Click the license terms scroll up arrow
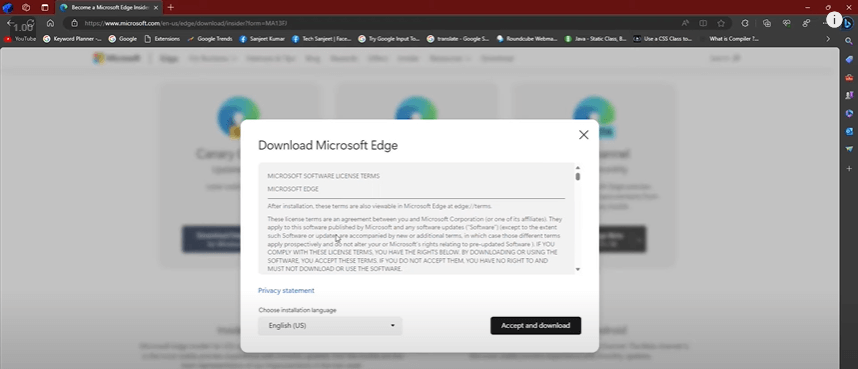The width and height of the screenshot is (858, 369). point(578,168)
